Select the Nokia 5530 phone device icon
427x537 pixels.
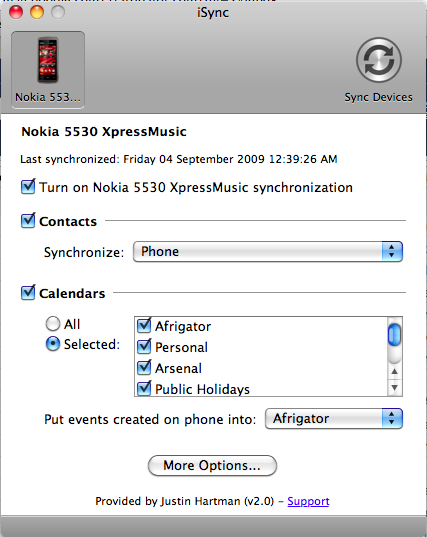(x=48, y=70)
